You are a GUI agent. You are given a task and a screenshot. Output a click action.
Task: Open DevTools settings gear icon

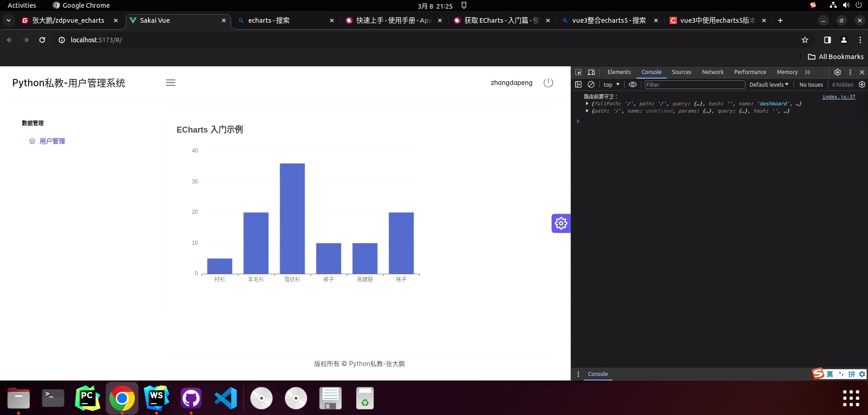tap(838, 72)
